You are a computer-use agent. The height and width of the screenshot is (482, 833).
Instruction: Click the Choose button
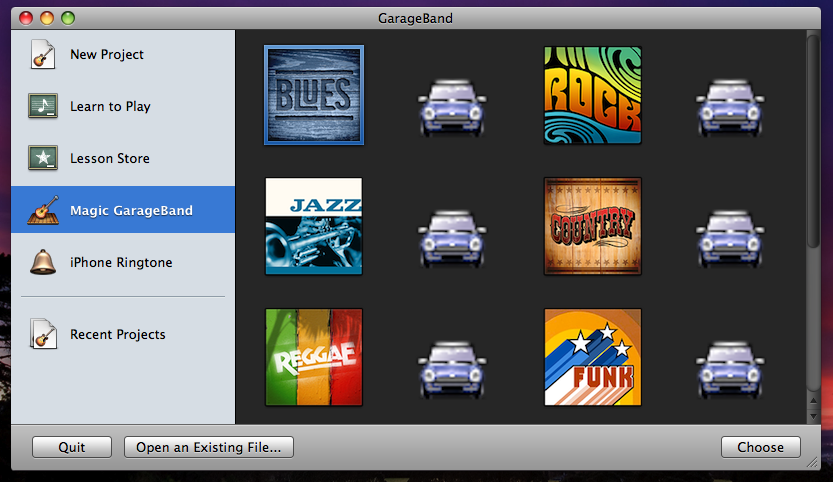coord(761,447)
